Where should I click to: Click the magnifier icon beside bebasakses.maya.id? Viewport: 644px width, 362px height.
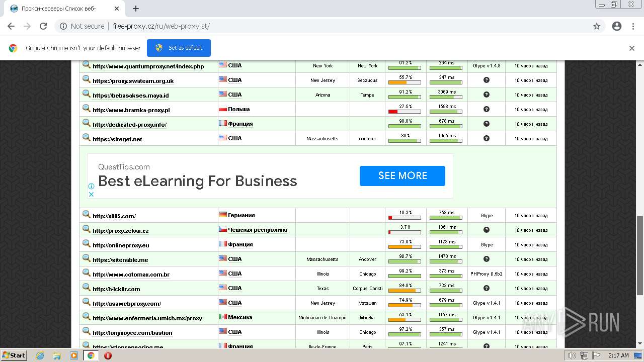(x=87, y=94)
